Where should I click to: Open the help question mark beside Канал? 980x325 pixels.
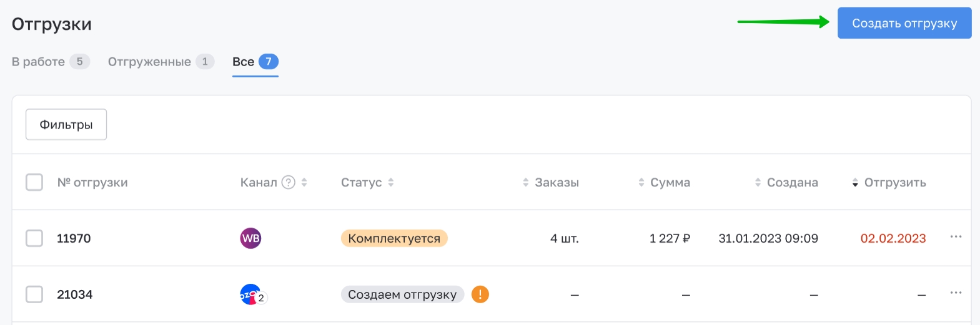pos(288,182)
